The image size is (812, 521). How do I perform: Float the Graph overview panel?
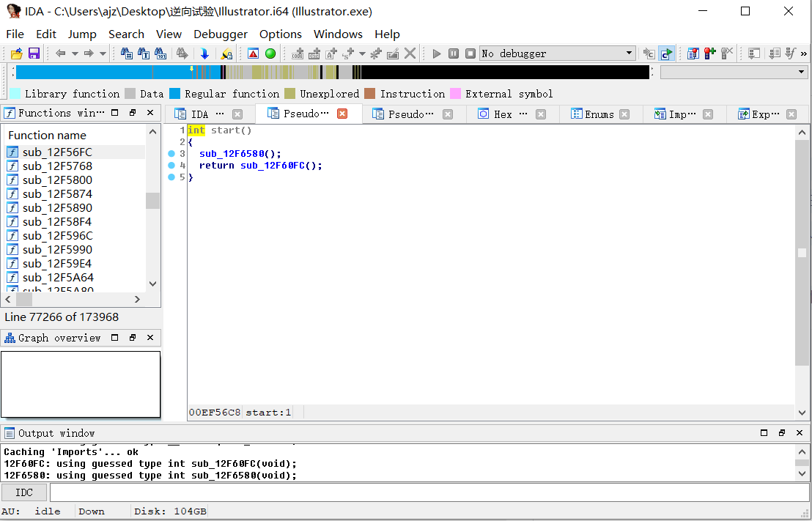133,338
